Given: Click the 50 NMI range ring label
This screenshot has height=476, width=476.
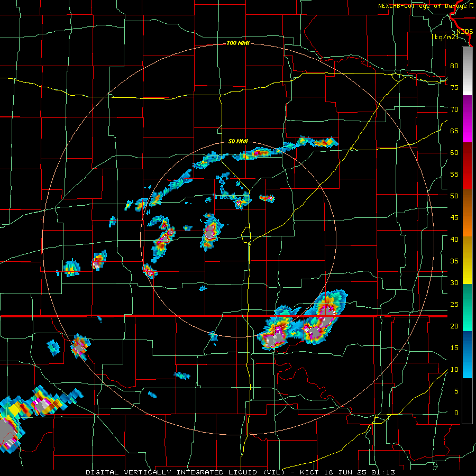Looking at the screenshot, I should click(x=238, y=141).
